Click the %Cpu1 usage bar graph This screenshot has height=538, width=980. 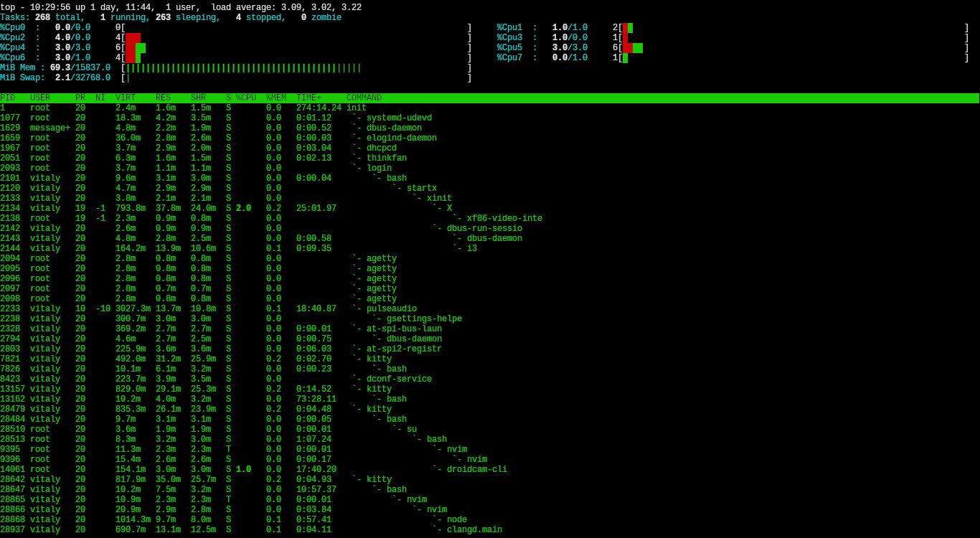628,28
